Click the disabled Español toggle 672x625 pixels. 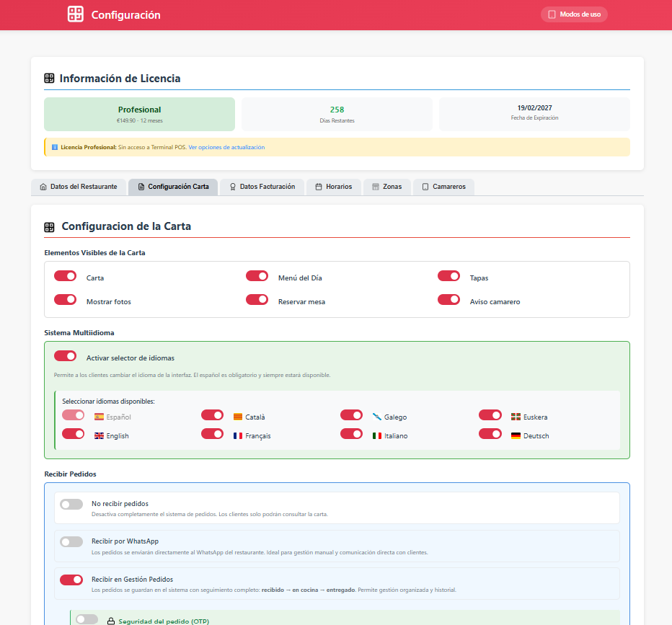(74, 415)
